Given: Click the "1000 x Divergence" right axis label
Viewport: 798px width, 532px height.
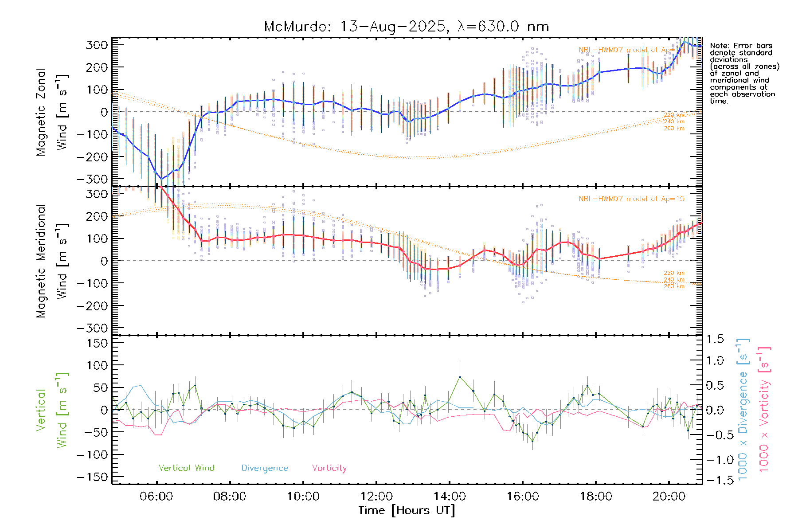Looking at the screenshot, I should pos(743,410).
